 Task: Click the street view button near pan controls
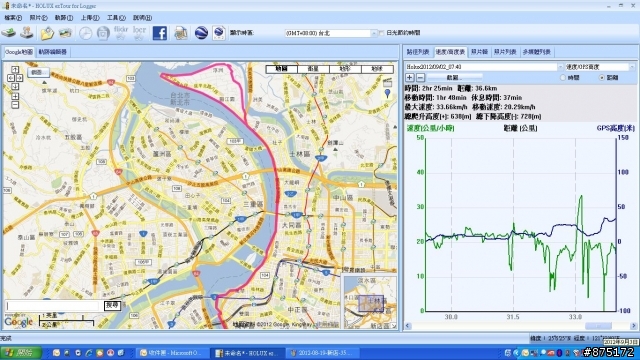click(x=38, y=73)
